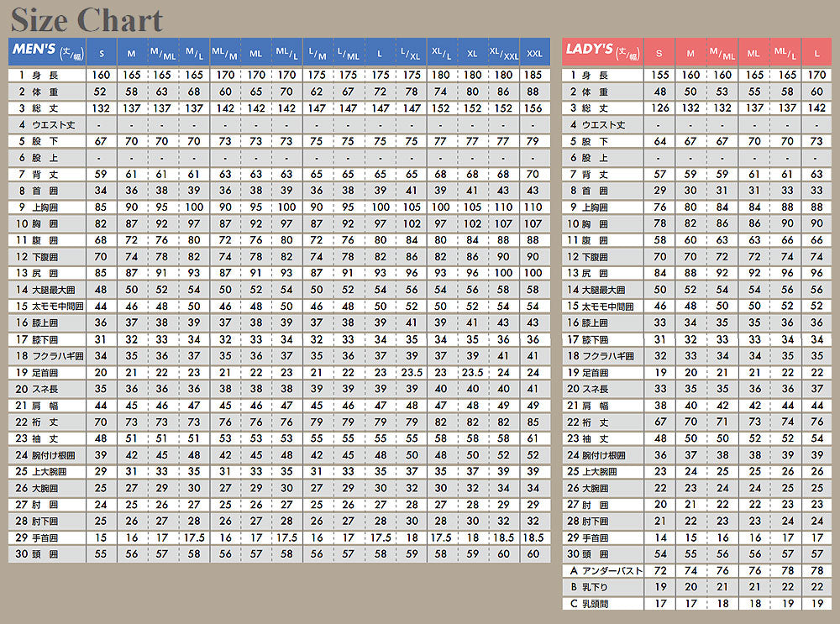Image resolution: width=840 pixels, height=624 pixels.
Task: Click men's row 30 頭囲 label
Action: [x=42, y=554]
